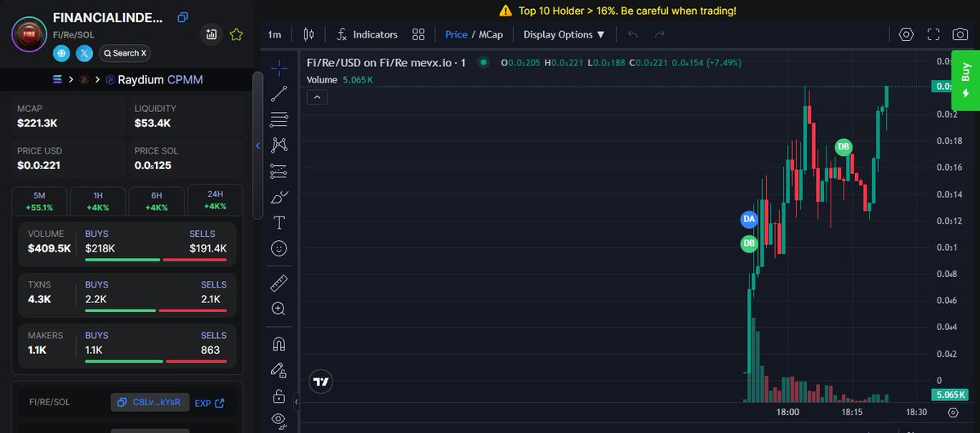Undo the last chart action
The height and width of the screenshot is (433, 980).
coord(633,34)
